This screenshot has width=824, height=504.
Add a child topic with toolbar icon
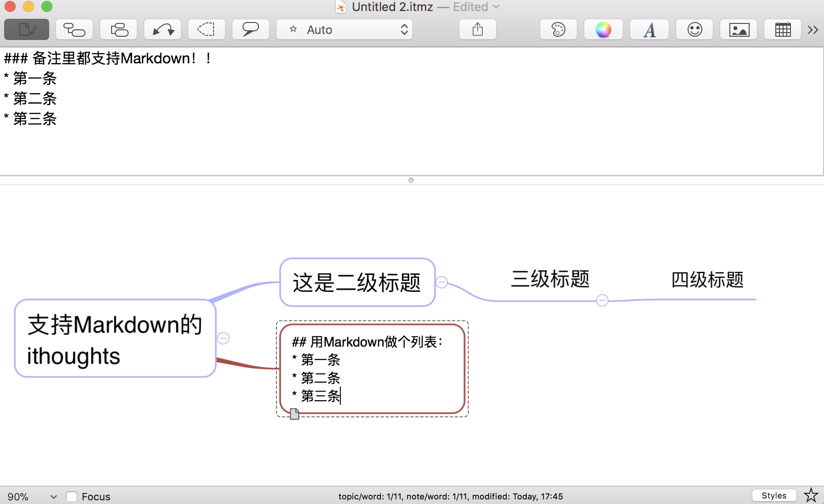pos(74,30)
